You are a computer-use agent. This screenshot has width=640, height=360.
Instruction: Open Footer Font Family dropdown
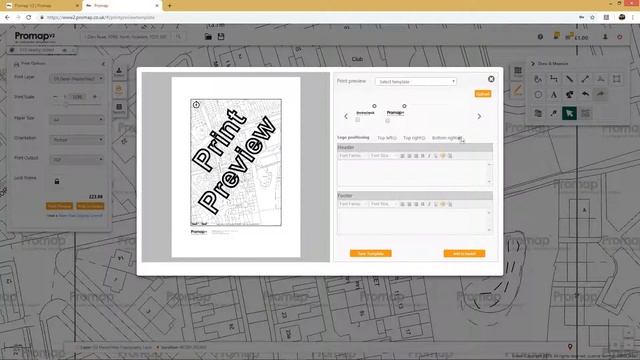pyautogui.click(x=353, y=204)
